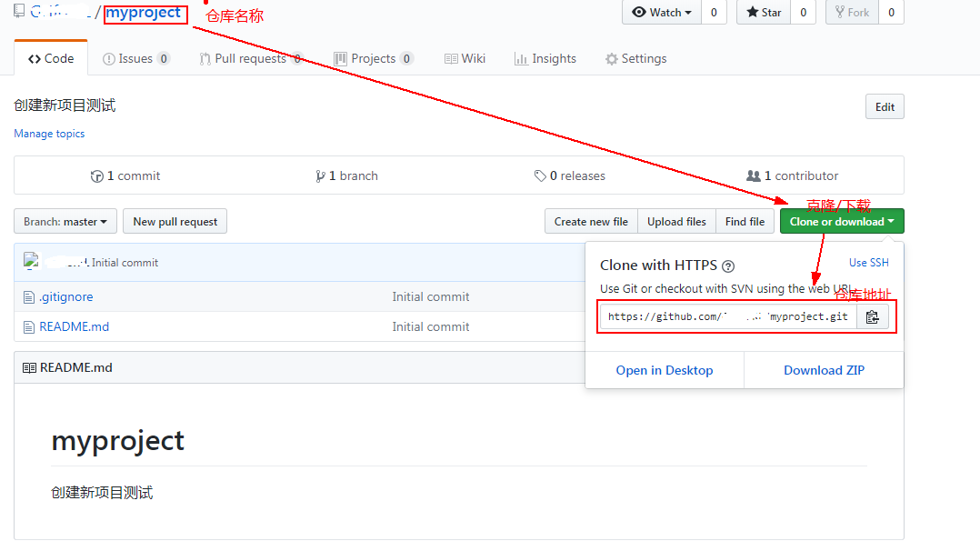Click the help icon beside Clone with HTTPS
980x541 pixels.
[728, 266]
